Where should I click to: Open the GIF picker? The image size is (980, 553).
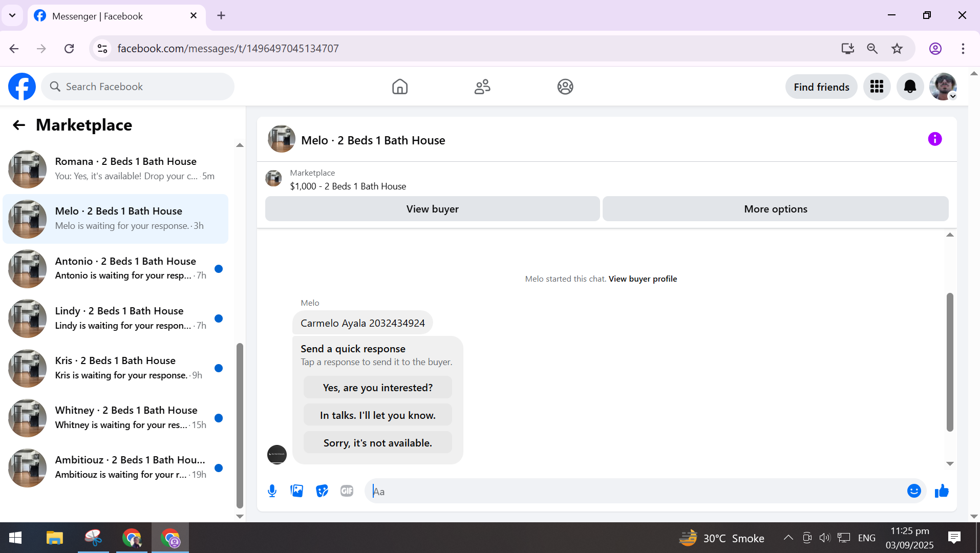click(x=347, y=491)
